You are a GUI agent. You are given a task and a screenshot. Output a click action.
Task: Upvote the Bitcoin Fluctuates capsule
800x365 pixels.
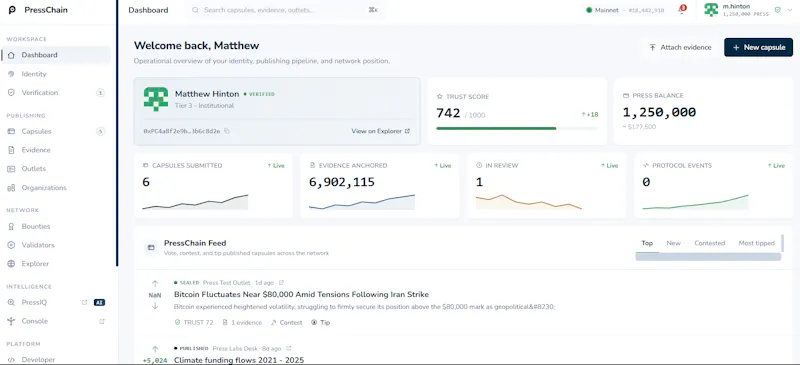click(155, 284)
